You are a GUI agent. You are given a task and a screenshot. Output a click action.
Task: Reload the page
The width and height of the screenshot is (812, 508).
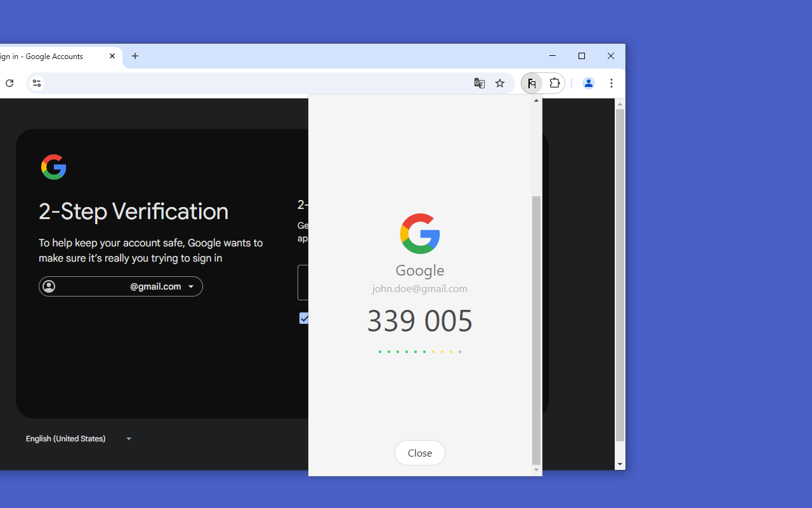click(10, 83)
